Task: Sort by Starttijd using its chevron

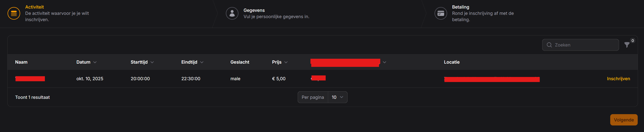Action: (x=152, y=62)
